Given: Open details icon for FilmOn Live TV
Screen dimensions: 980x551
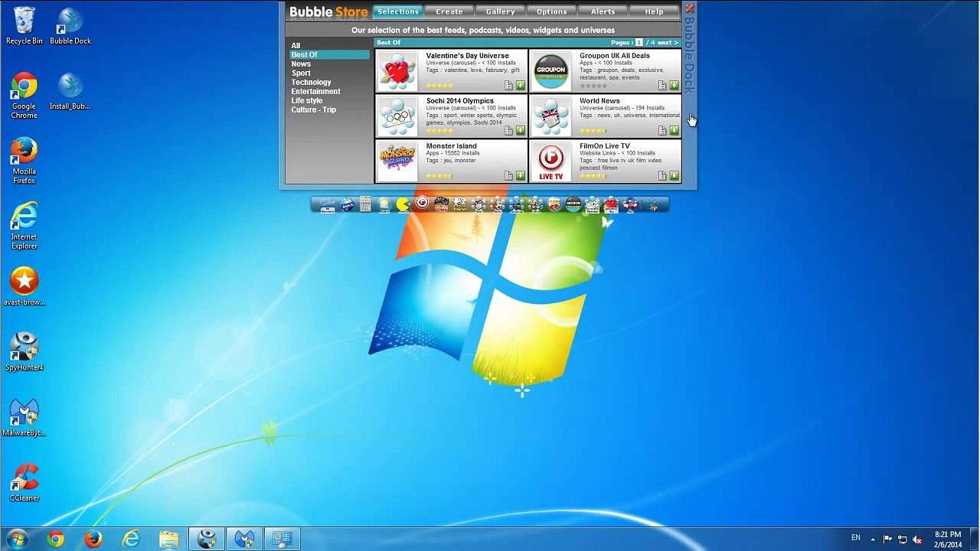Looking at the screenshot, I should pos(662,175).
